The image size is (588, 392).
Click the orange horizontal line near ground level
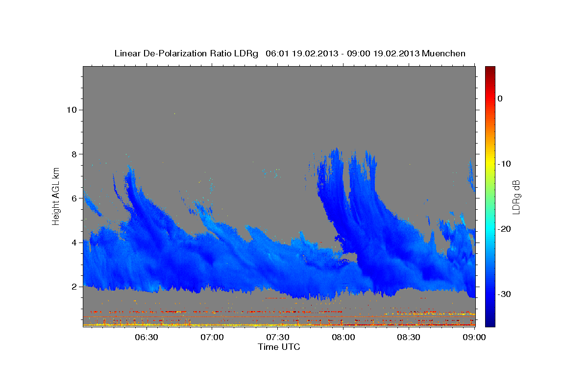(279, 317)
